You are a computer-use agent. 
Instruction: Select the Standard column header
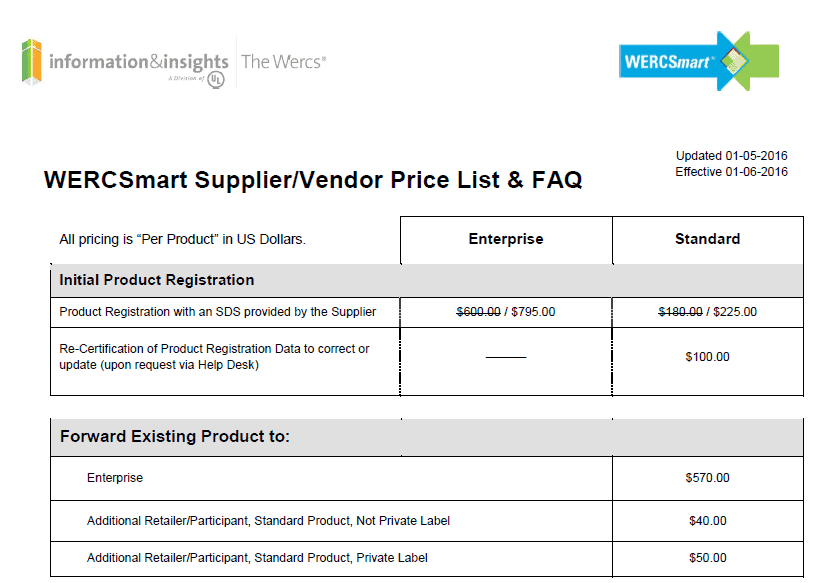pos(707,239)
